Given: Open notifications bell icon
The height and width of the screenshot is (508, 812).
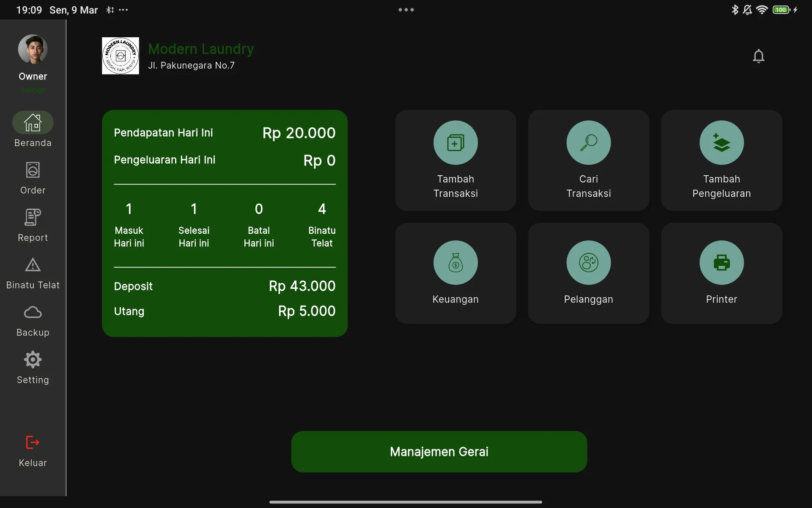Looking at the screenshot, I should tap(759, 56).
